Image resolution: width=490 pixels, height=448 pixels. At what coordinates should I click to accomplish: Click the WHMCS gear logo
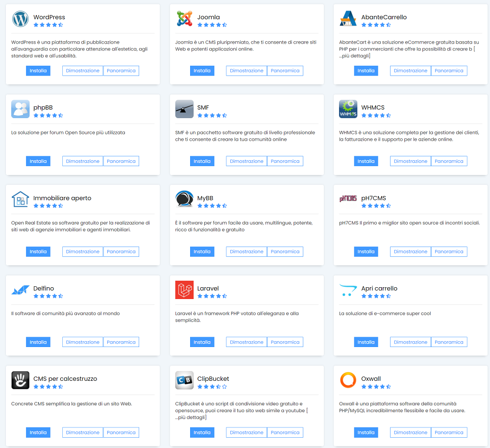[x=348, y=109]
